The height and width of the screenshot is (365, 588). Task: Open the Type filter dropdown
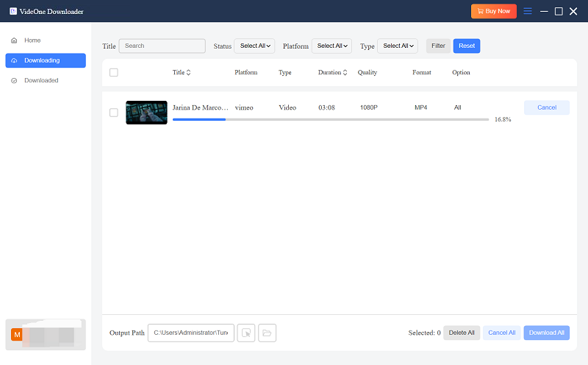397,46
